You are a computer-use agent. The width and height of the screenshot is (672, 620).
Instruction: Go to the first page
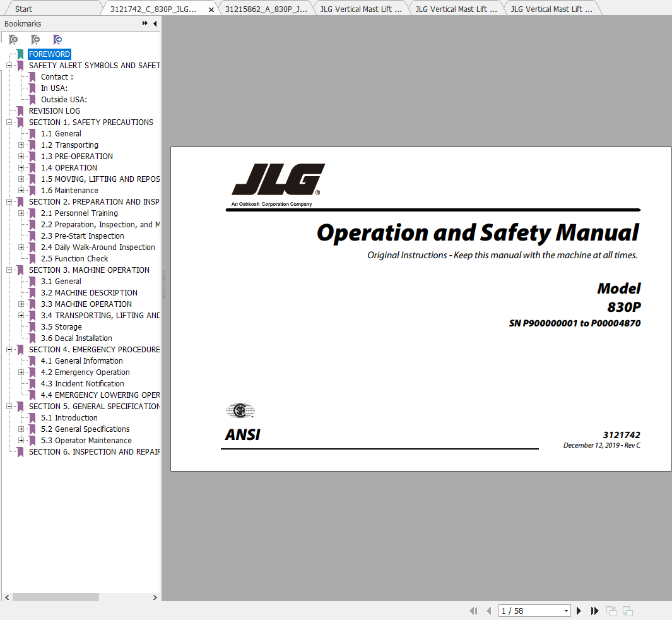[x=473, y=611]
